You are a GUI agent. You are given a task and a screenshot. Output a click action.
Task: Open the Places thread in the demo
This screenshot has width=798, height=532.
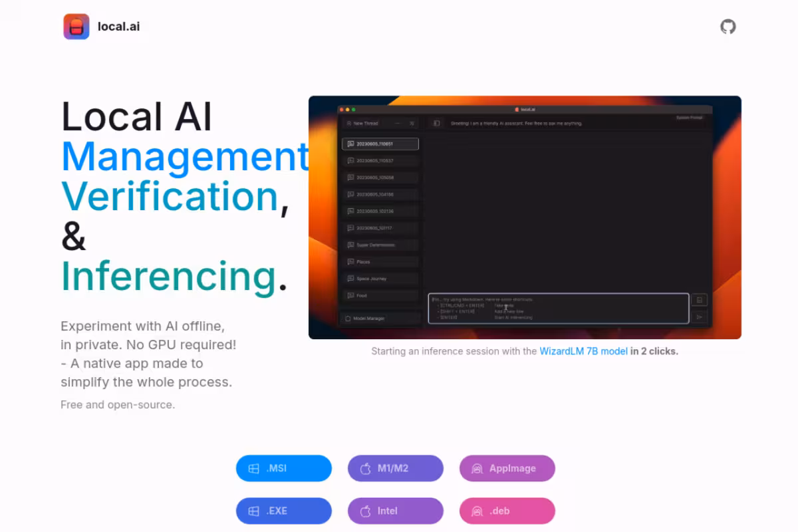[380, 261]
